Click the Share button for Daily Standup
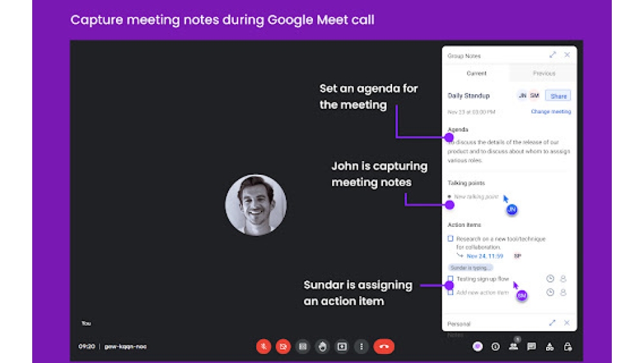 pos(558,96)
